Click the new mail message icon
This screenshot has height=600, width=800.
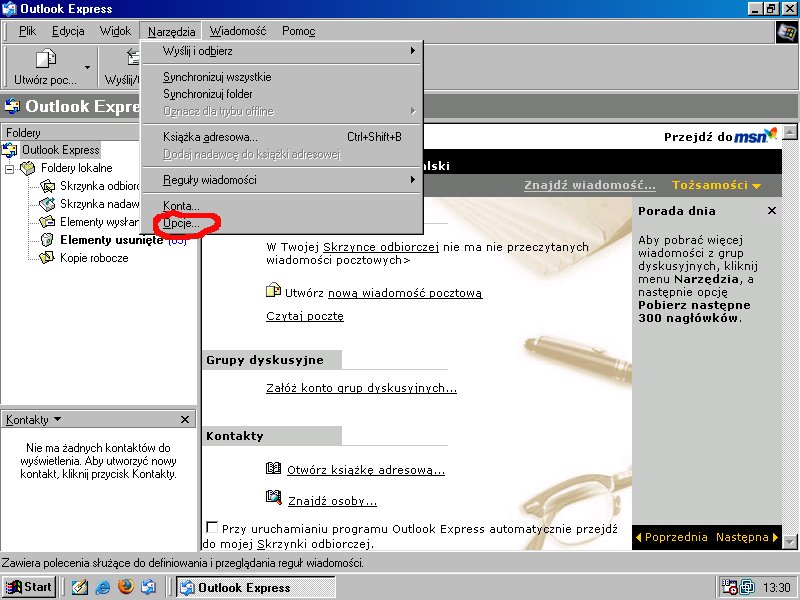(273, 290)
